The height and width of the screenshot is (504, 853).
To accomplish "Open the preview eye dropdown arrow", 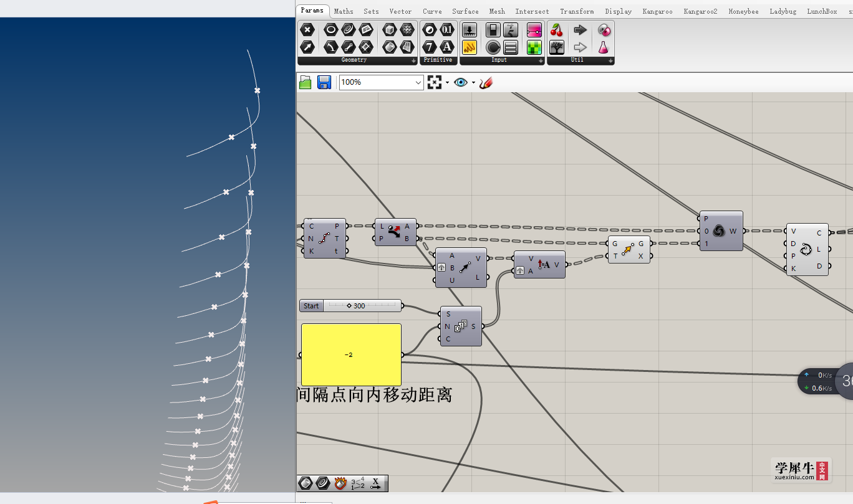I will point(473,82).
